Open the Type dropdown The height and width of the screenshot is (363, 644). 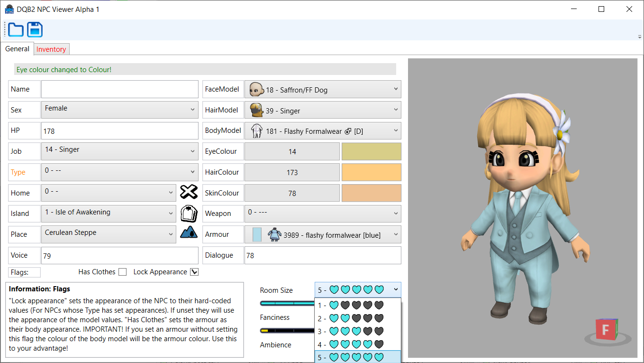(x=120, y=172)
